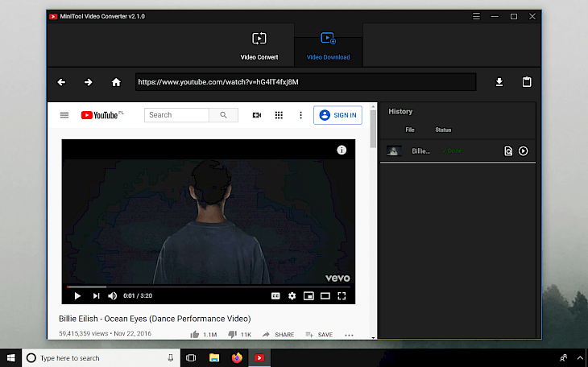This screenshot has width=588, height=367.
Task: Click the SAVE button
Action: (x=319, y=334)
